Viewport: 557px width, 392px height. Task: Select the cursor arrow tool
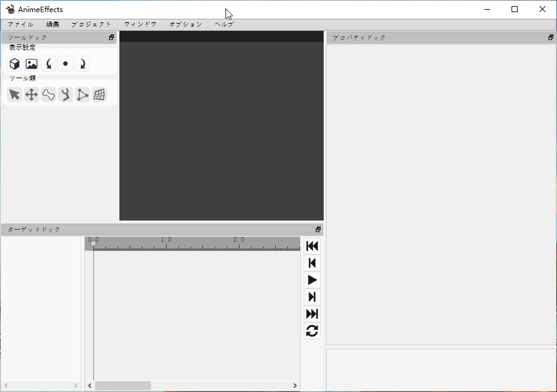coord(15,95)
